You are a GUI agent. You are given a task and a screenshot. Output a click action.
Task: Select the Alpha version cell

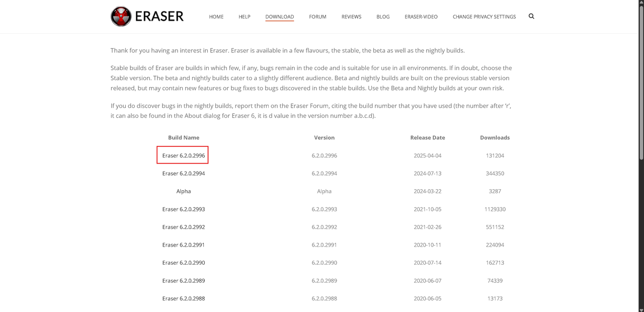click(325, 191)
